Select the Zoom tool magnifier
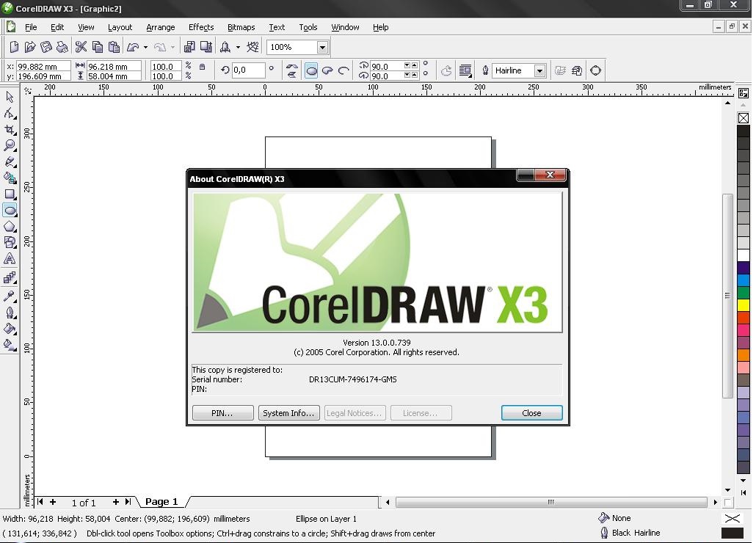This screenshot has height=543, width=756. tap(10, 145)
